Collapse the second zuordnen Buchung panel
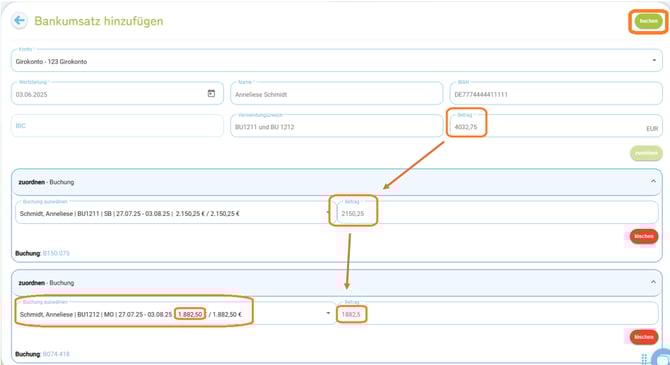 (x=653, y=282)
